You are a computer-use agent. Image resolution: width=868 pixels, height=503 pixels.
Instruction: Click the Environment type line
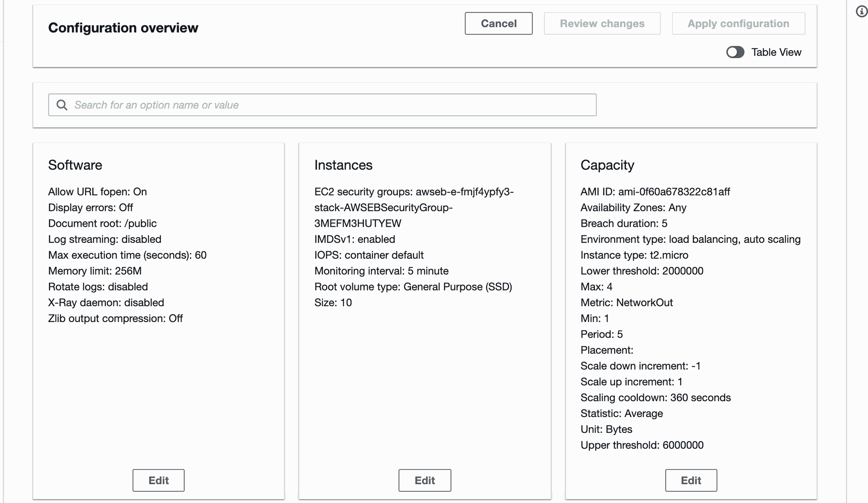click(690, 239)
